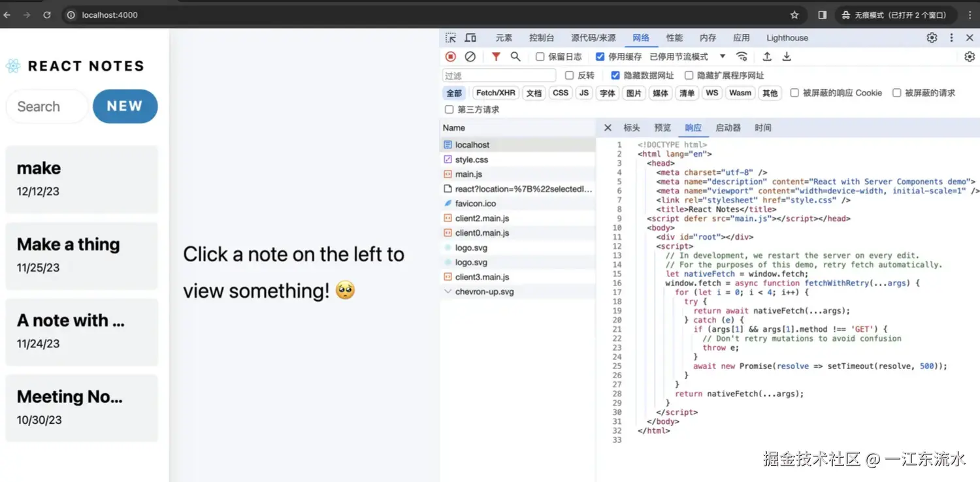The height and width of the screenshot is (482, 980).
Task: Open the 启动器 details tab
Action: [x=728, y=128]
